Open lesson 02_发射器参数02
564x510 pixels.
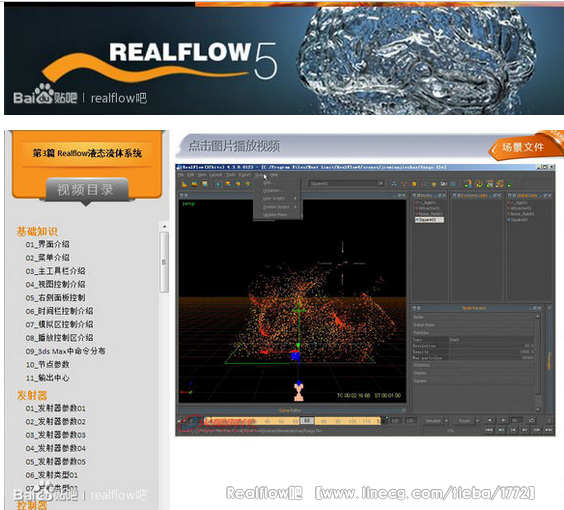click(55, 422)
